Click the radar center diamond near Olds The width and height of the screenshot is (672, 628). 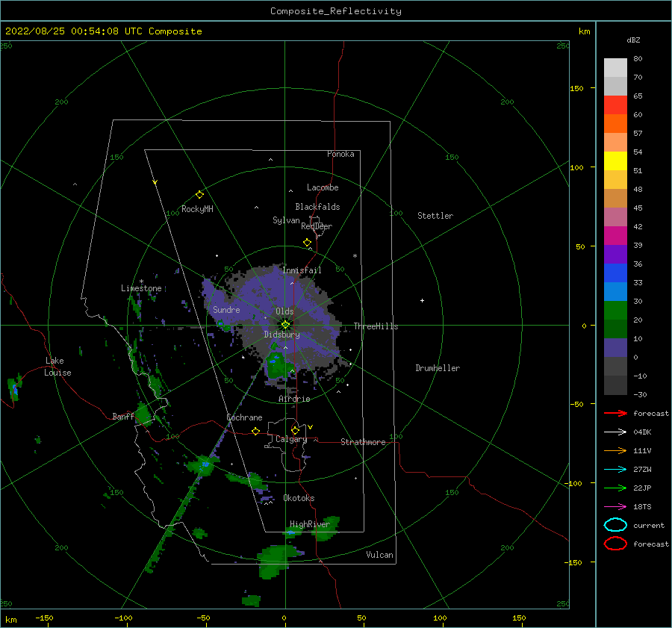tap(285, 325)
